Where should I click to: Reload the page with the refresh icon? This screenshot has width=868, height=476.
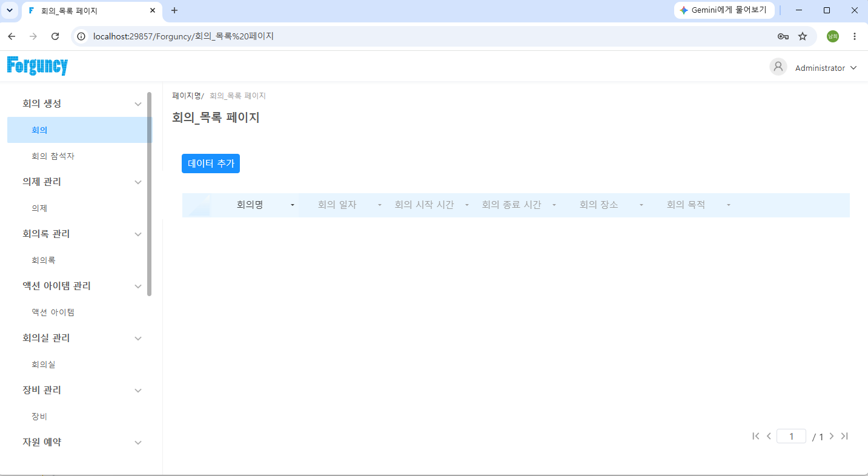click(x=55, y=36)
